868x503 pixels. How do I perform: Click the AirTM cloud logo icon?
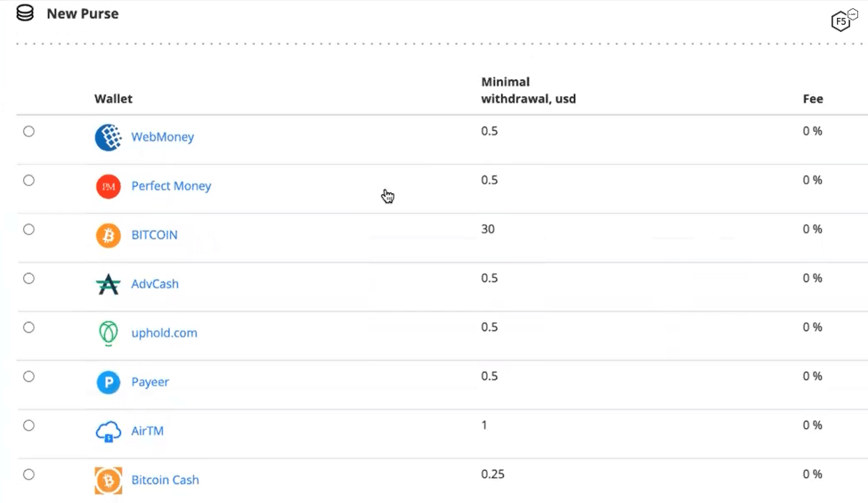point(108,432)
